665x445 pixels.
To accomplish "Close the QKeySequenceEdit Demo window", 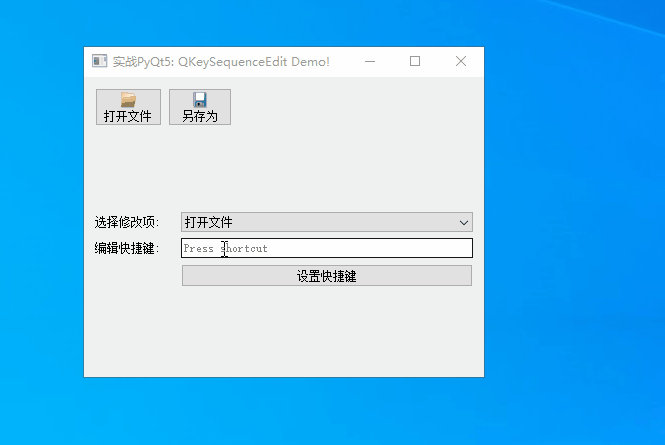I will pos(461,62).
